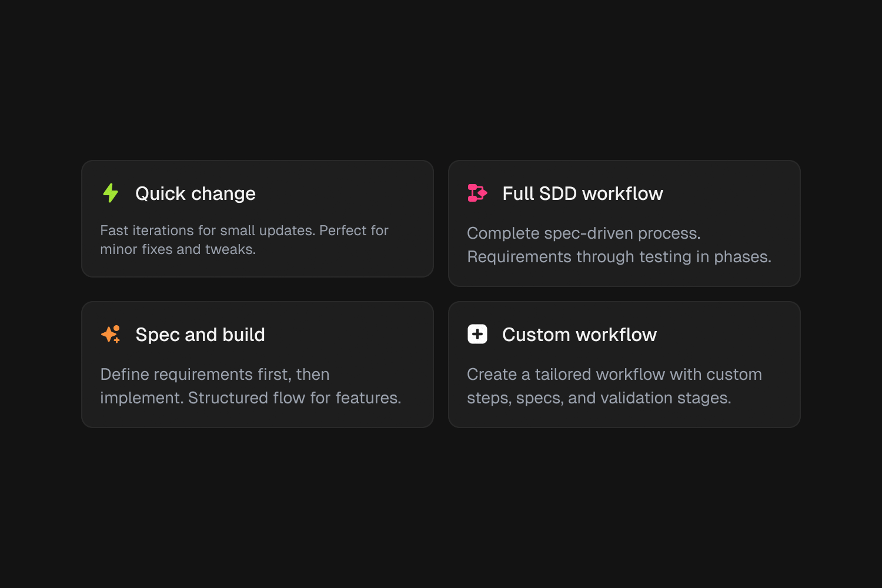Click the Custom workflow description text

pos(614,386)
